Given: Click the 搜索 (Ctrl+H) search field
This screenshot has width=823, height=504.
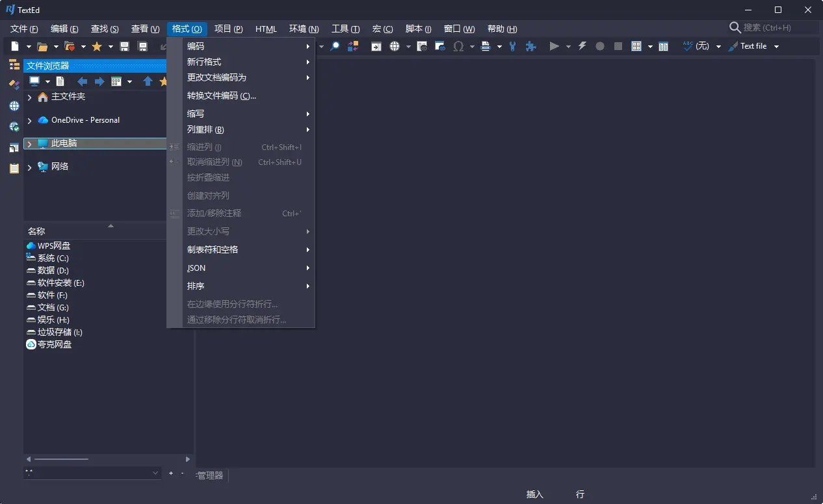Looking at the screenshot, I should (772, 27).
